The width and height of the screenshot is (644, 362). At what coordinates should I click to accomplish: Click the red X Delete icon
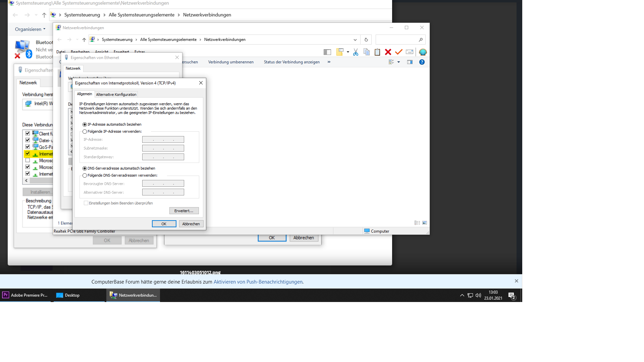388,52
